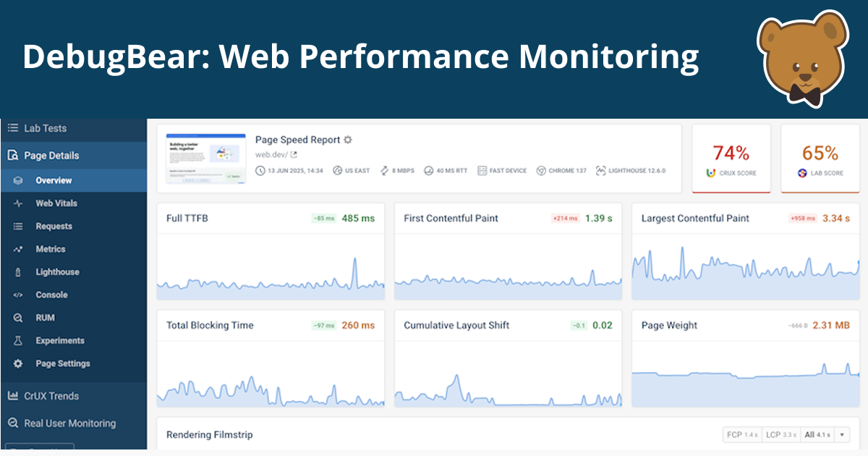Screen dimensions: 868x456
Task: Click the DebugBear bear mascot logo
Action: pyautogui.click(x=804, y=57)
